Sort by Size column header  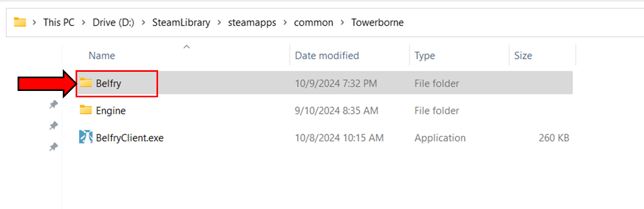click(523, 55)
